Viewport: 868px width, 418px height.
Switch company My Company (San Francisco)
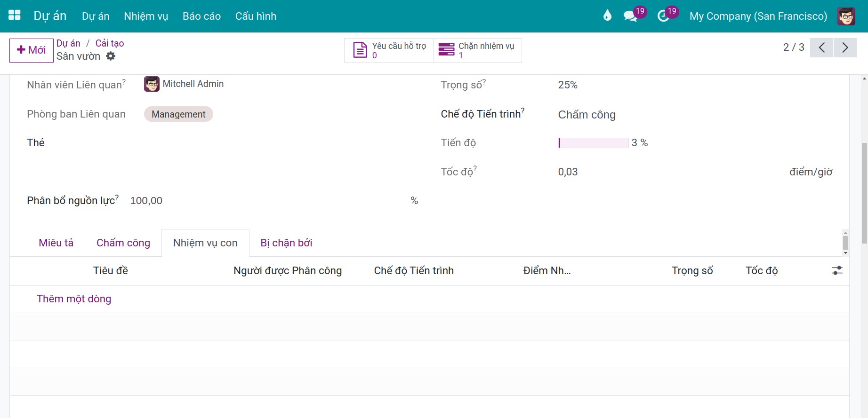(x=758, y=16)
